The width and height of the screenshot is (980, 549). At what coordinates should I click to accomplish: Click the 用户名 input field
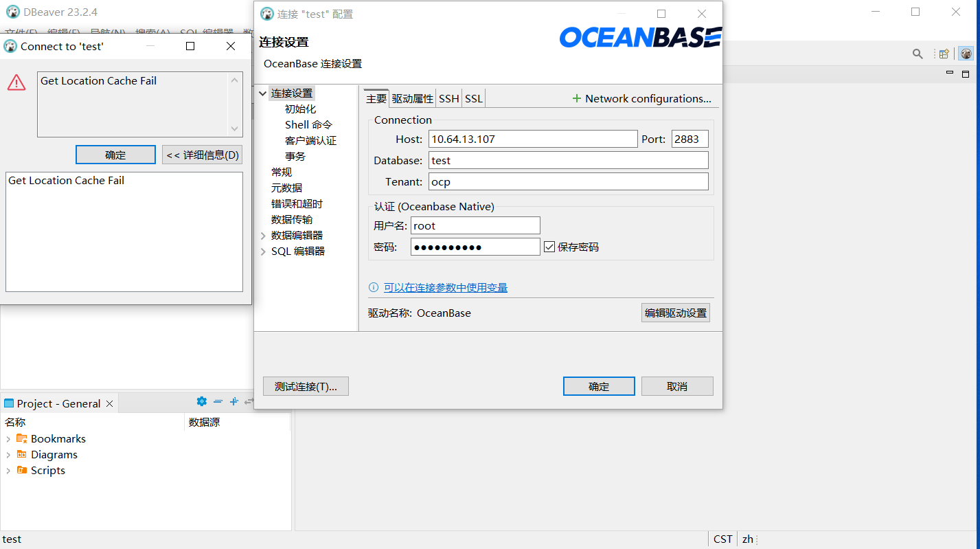475,225
